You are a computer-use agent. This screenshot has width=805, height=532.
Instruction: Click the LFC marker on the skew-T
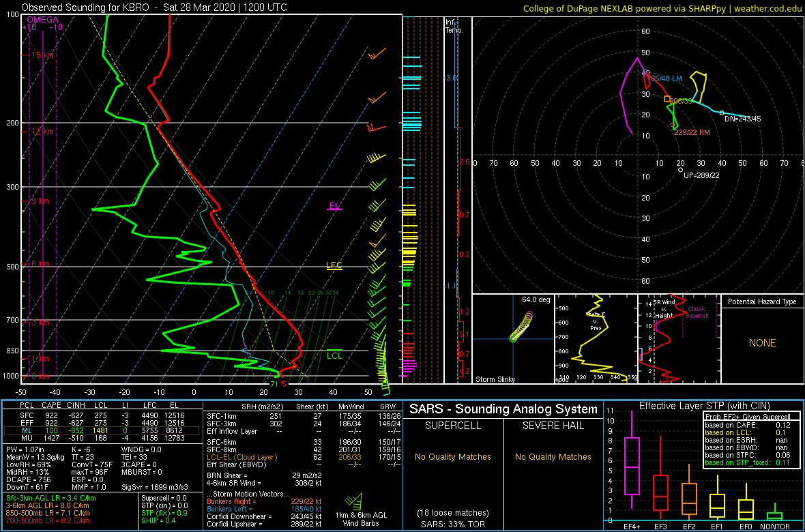334,265
